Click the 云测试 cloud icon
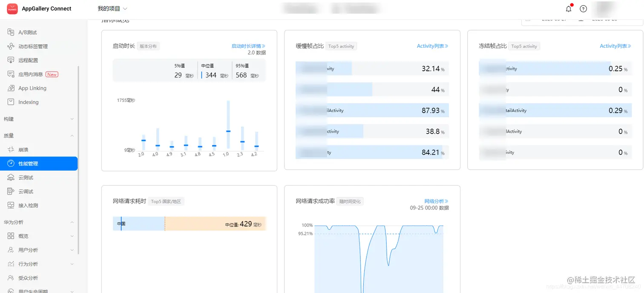644x293 pixels. point(11,177)
